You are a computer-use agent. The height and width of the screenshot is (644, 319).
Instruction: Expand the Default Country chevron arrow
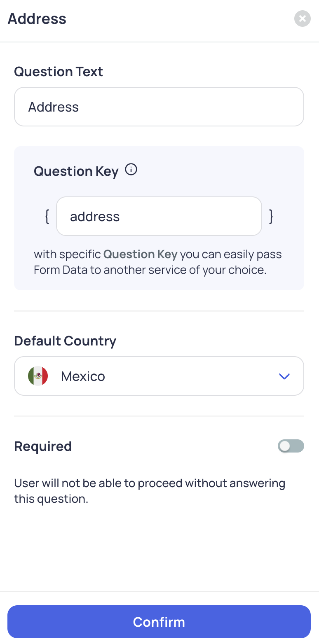point(284,376)
